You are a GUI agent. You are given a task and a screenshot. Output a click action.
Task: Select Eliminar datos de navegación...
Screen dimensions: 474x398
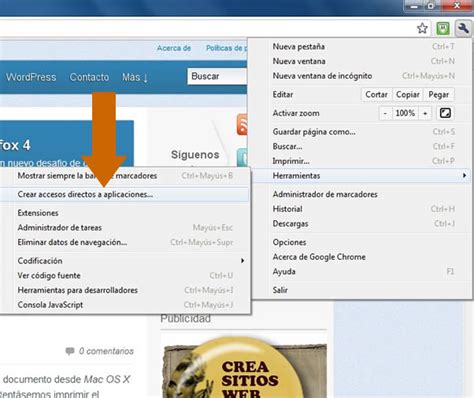(x=124, y=242)
